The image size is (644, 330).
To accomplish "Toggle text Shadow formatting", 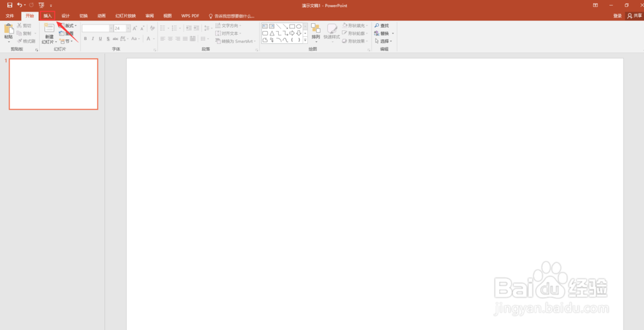I will tap(108, 39).
